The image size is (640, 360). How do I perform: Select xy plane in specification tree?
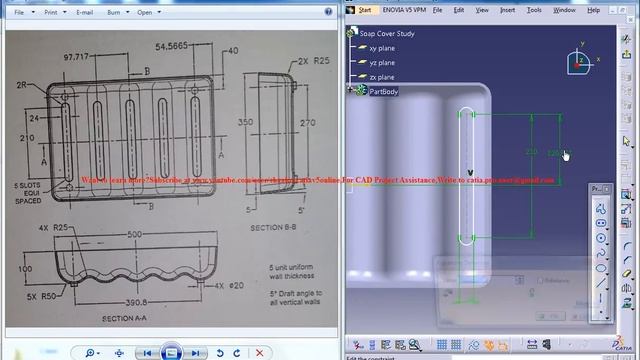coord(382,48)
